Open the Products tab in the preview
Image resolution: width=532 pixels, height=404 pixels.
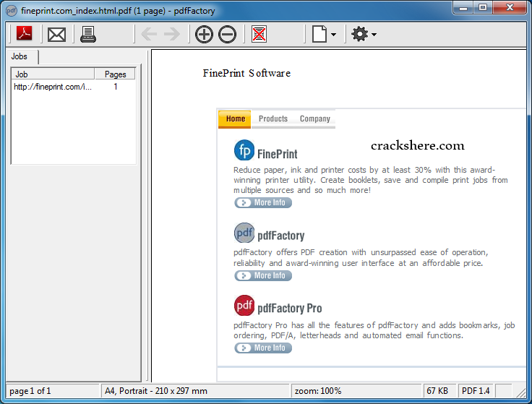tap(273, 119)
